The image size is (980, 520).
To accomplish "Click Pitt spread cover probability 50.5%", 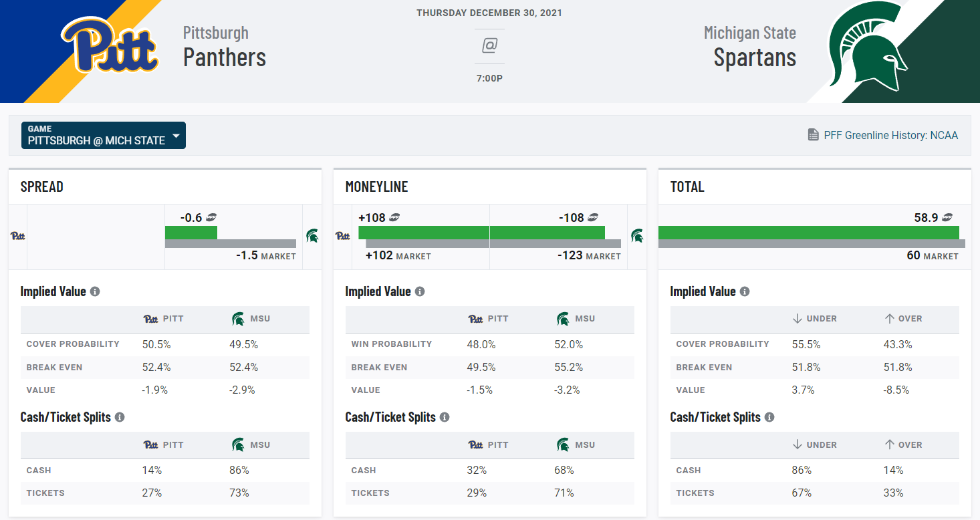I will coord(156,344).
